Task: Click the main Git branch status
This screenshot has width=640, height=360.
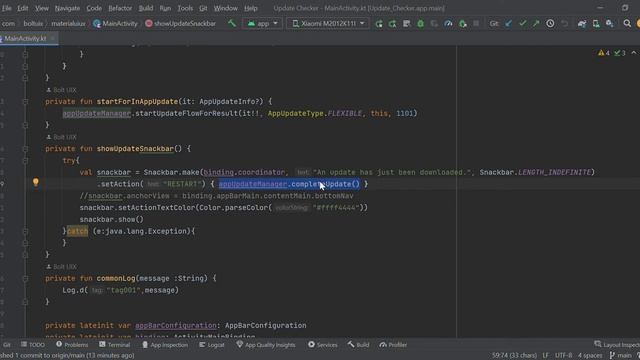Action: pyautogui.click(x=620, y=356)
